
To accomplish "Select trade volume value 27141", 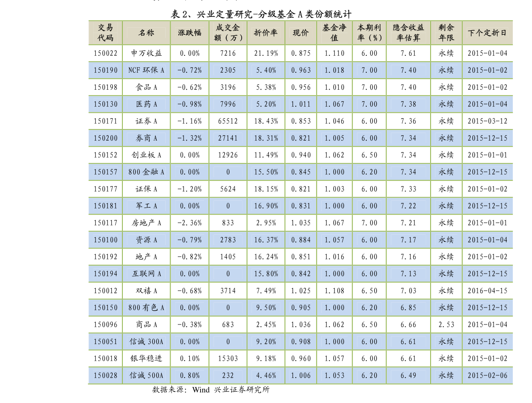I will tap(228, 138).
